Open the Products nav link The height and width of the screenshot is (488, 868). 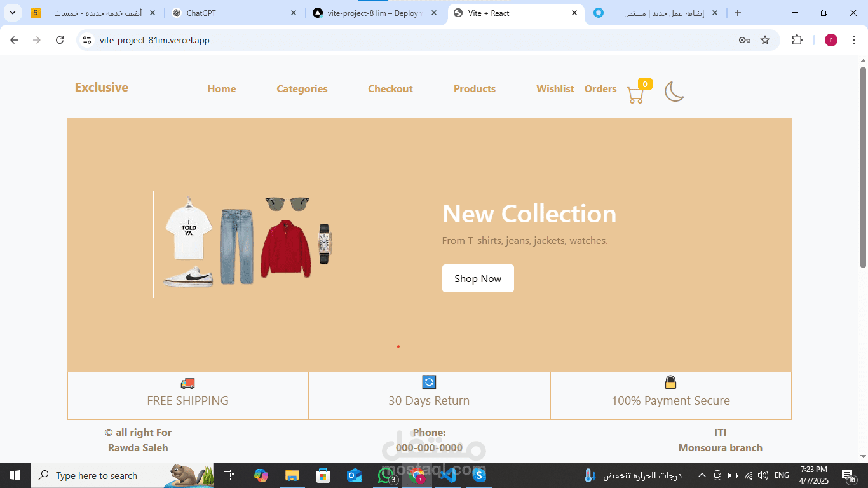click(x=475, y=89)
